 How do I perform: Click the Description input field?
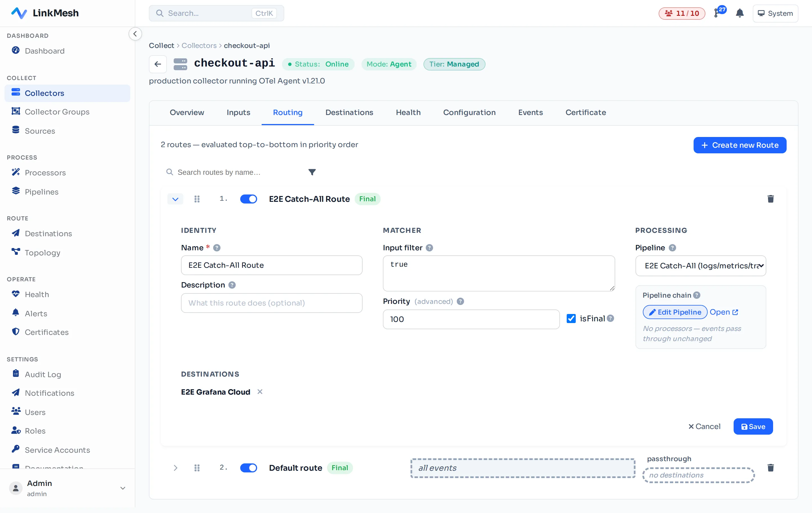pyautogui.click(x=272, y=303)
